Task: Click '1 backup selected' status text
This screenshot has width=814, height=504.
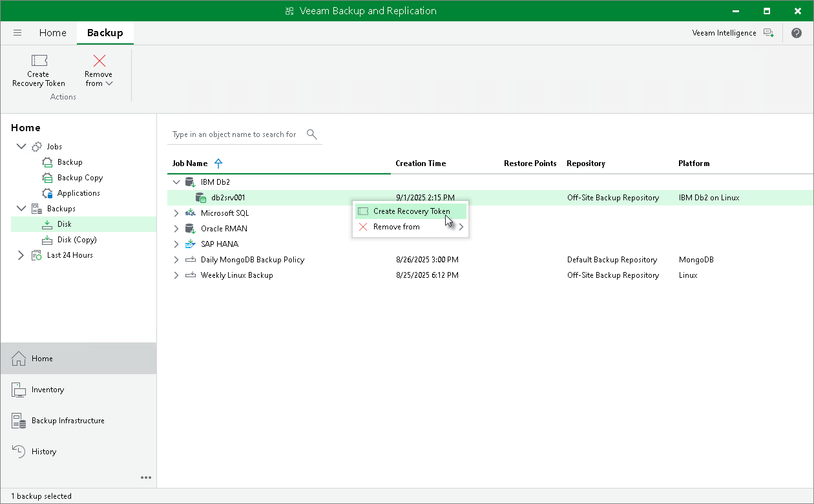Action: point(41,496)
